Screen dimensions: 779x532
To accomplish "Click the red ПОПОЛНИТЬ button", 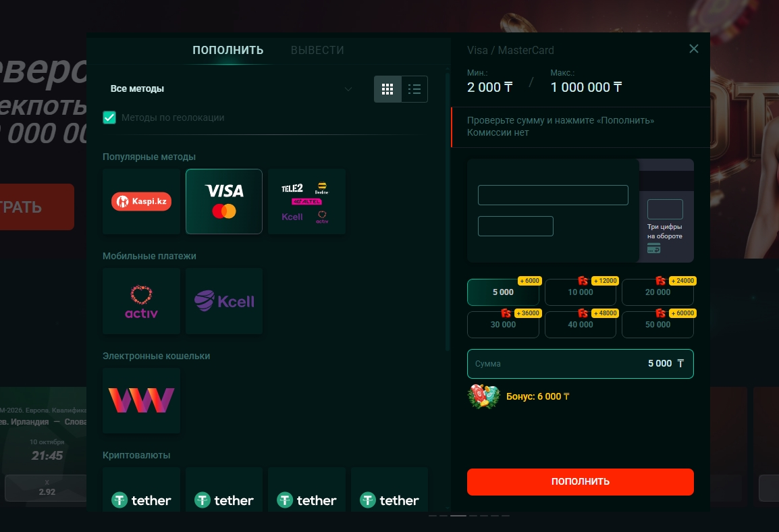I will [581, 482].
